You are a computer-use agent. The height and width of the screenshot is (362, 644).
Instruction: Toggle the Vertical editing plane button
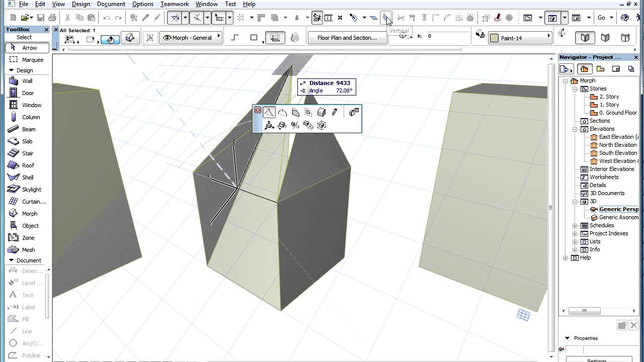[386, 18]
